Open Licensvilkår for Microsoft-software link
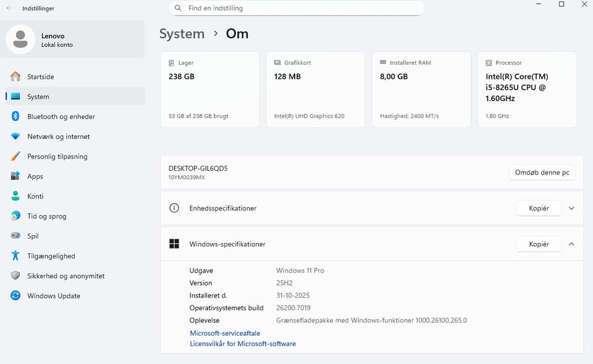593x364 pixels. click(x=243, y=344)
